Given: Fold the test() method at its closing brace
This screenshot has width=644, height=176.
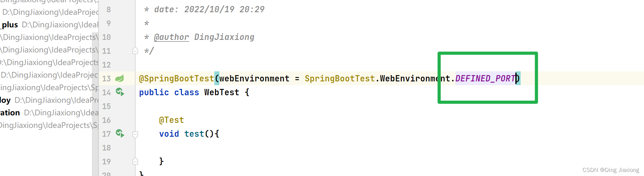Looking at the screenshot, I should (x=135, y=161).
